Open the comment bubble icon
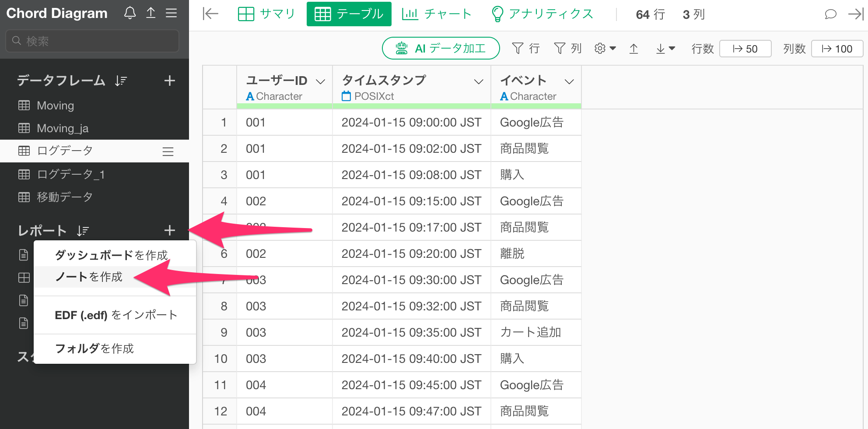Viewport: 868px width, 429px height. [830, 14]
